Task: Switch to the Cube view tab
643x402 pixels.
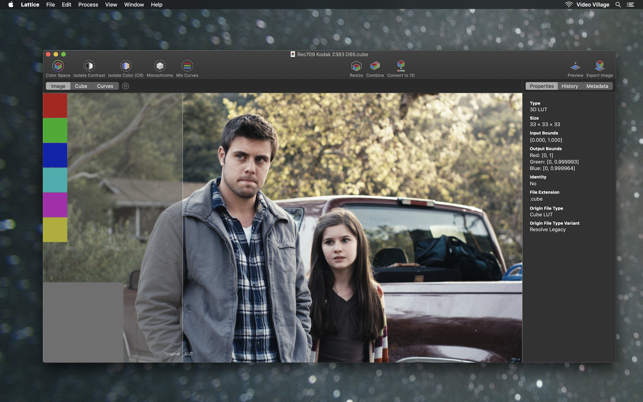Action: pyautogui.click(x=81, y=86)
